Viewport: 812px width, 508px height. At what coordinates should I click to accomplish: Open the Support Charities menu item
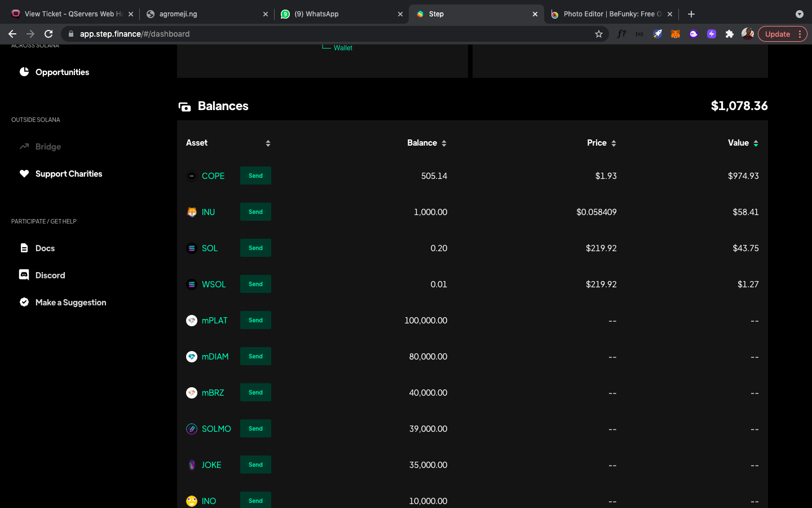(x=69, y=174)
